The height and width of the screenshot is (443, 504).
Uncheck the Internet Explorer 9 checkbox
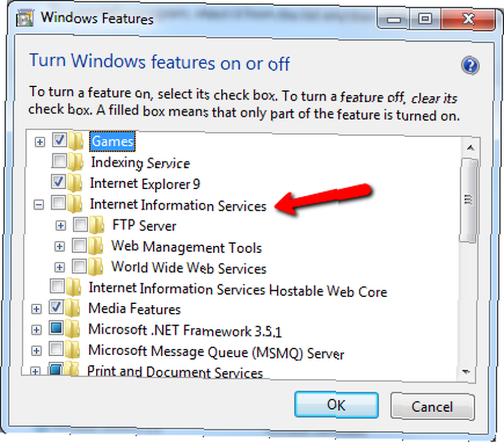pyautogui.click(x=58, y=182)
